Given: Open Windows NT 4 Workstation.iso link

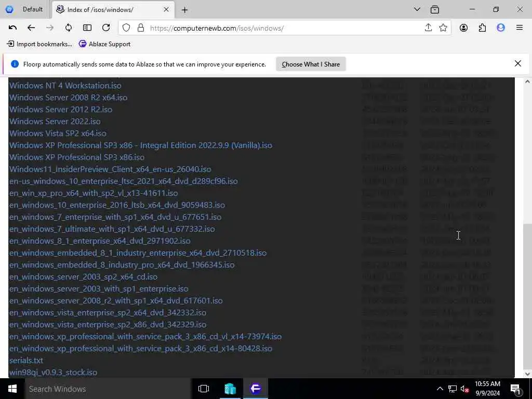Looking at the screenshot, I should tap(65, 86).
